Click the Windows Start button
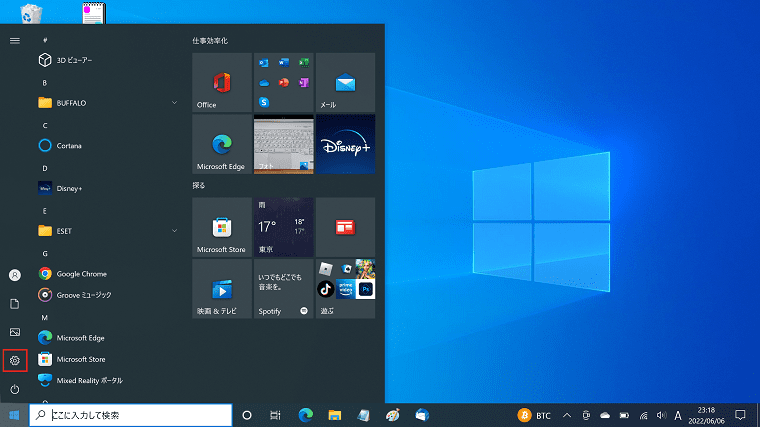 click(14, 415)
